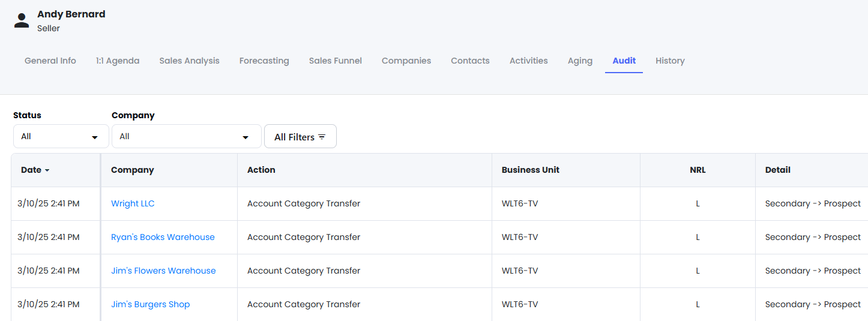Open the All Filters button
868x321 pixels.
(x=300, y=136)
